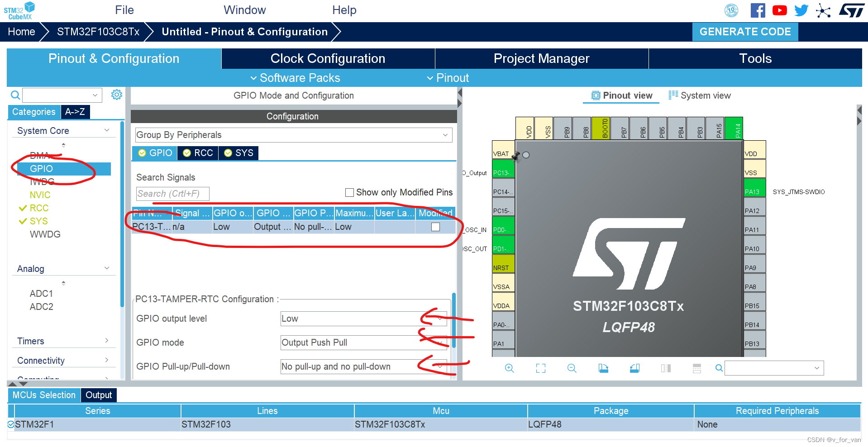Image resolution: width=868 pixels, height=447 pixels.
Task: Click the STM32F103C8Tx breadcrumb
Action: (x=98, y=32)
